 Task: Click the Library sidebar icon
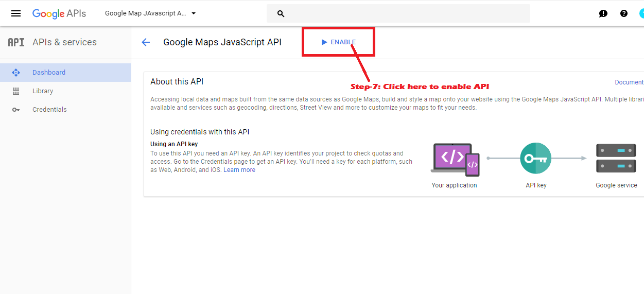click(16, 91)
